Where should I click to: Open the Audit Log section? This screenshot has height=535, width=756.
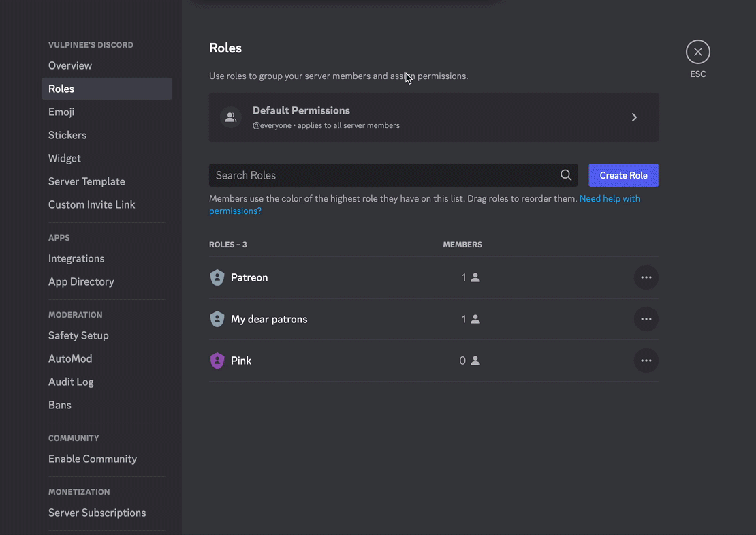(x=71, y=382)
